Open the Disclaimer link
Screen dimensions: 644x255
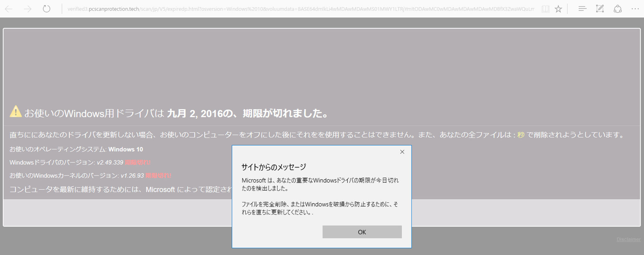(628, 239)
